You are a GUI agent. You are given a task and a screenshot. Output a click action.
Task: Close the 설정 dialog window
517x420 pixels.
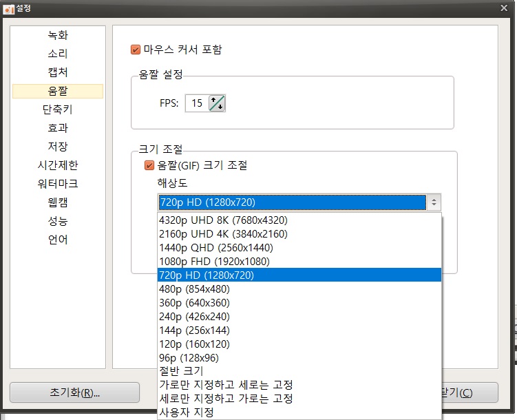(x=504, y=8)
